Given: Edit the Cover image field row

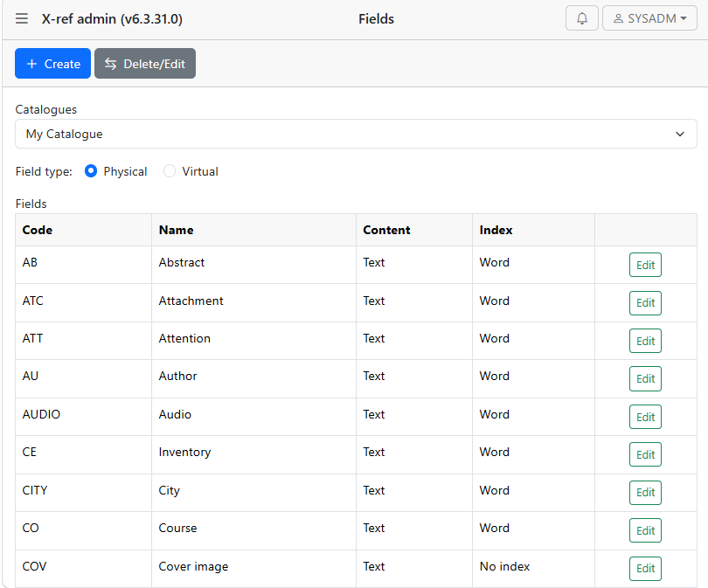Looking at the screenshot, I should [645, 568].
